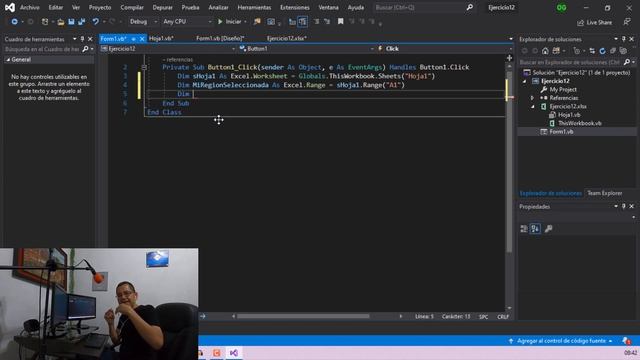640x360 pixels.
Task: Click the open file folder icon
Action: point(61,22)
